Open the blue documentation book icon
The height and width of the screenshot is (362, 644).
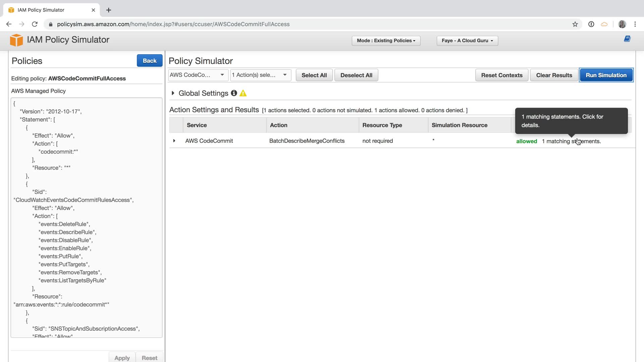[x=627, y=39]
